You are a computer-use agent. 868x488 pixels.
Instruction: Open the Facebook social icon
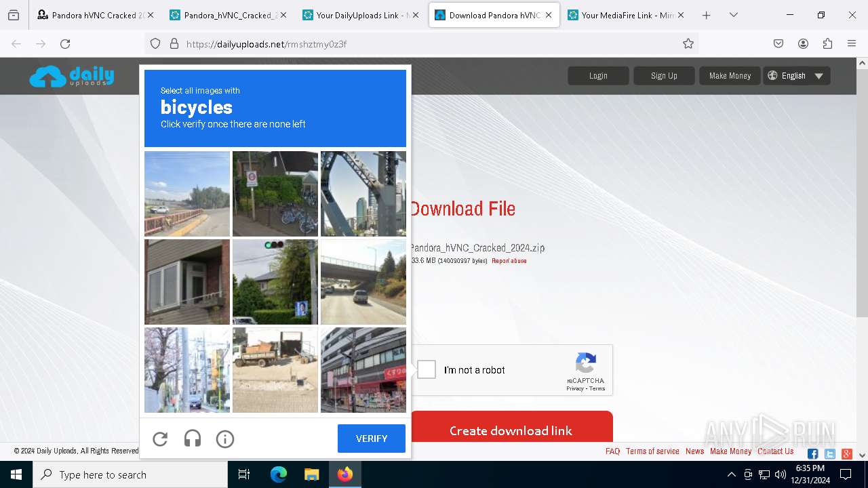pyautogui.click(x=812, y=454)
